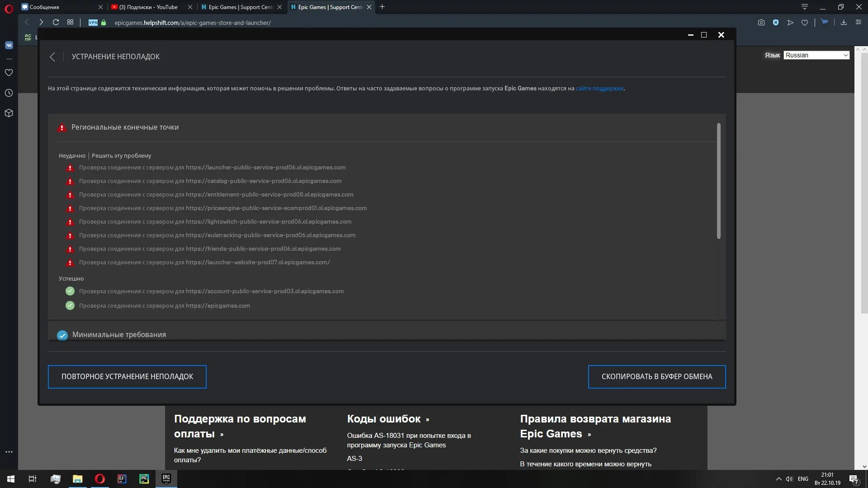Toggle system volume speaker icon
Screen dimensions: 868x488
coord(789,479)
